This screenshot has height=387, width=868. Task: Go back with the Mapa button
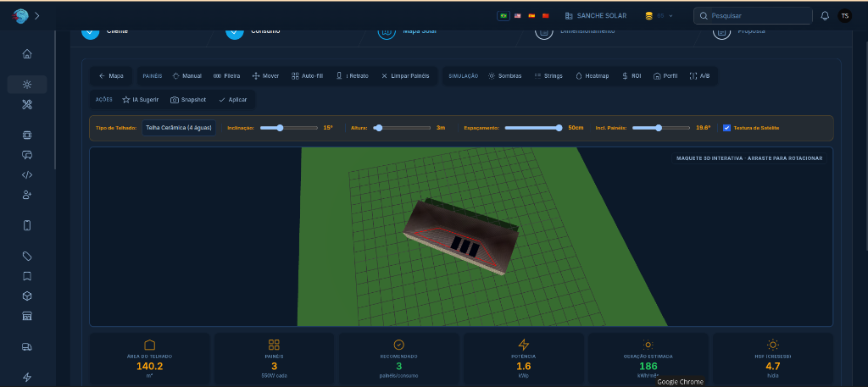(111, 75)
